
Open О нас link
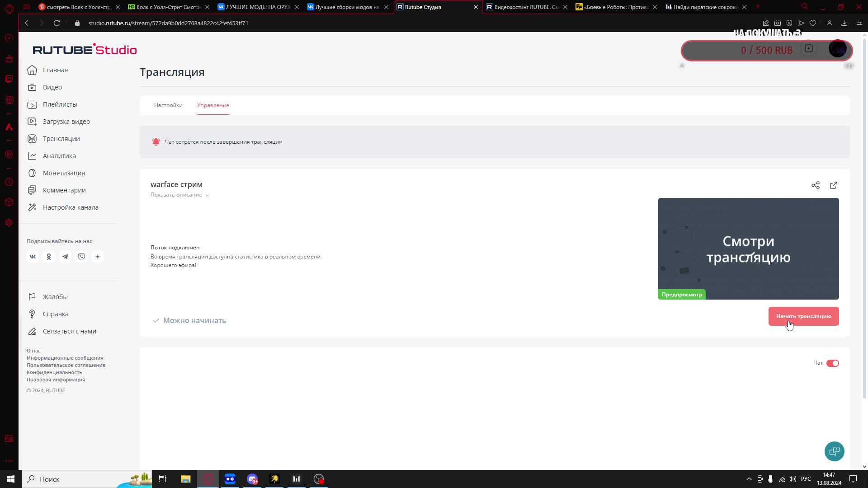point(33,351)
